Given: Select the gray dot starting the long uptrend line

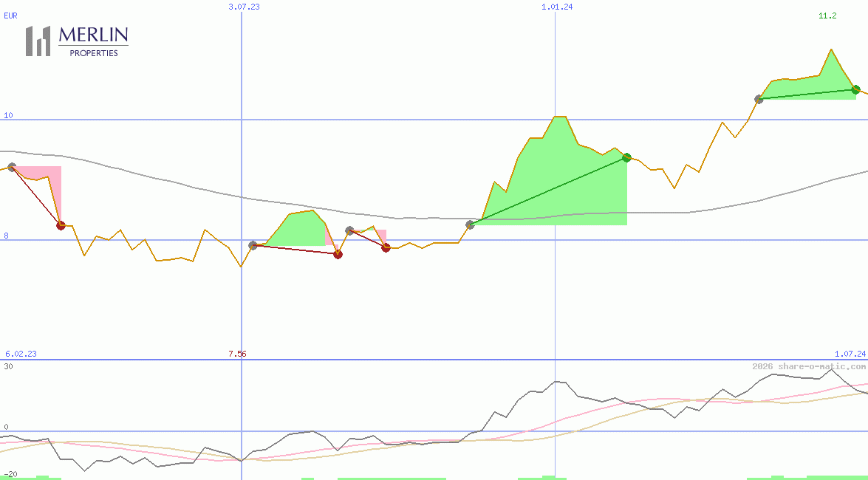Looking at the screenshot, I should point(471,225).
